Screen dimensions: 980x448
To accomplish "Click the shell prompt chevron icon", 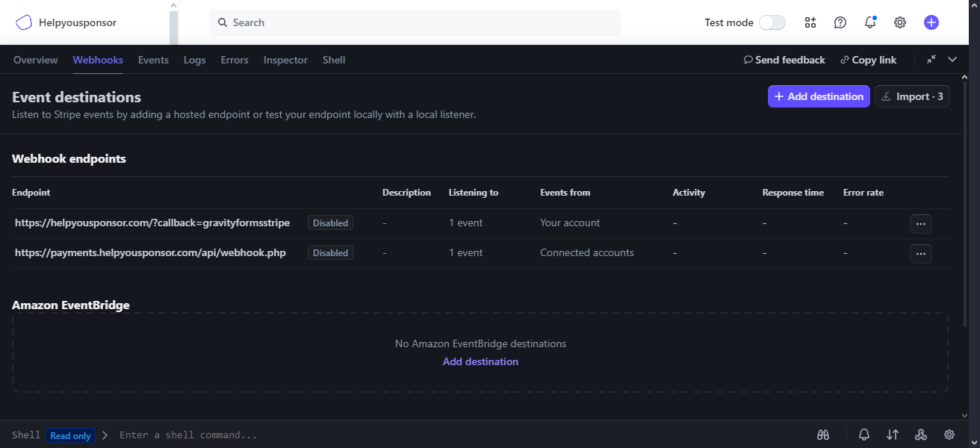I will click(105, 435).
